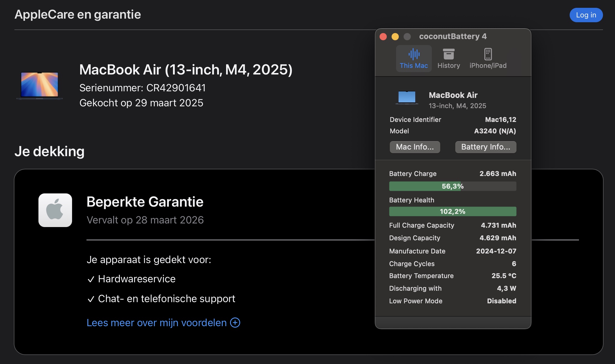Image resolution: width=615 pixels, height=364 pixels.
Task: Click the Charge Cycles value 6
Action: click(x=514, y=264)
